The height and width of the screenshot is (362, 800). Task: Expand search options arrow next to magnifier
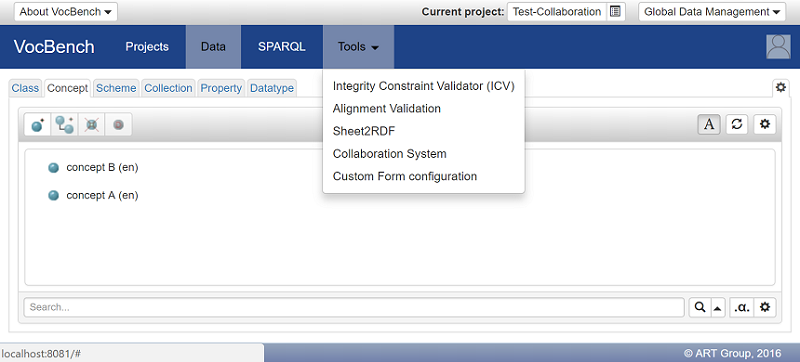(x=718, y=307)
